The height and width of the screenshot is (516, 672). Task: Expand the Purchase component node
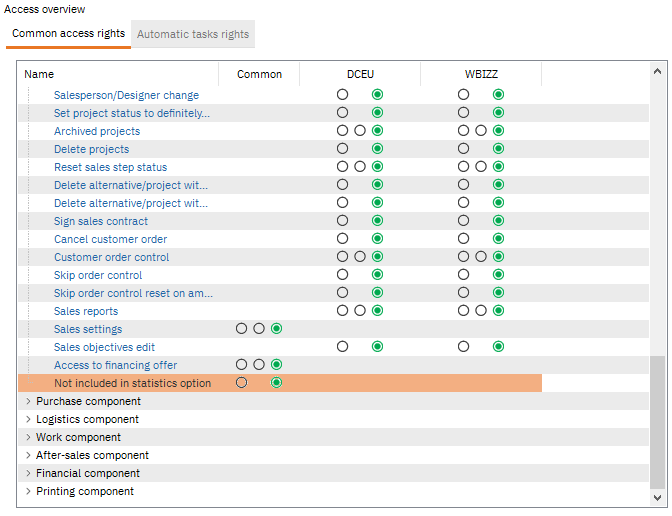pos(27,401)
